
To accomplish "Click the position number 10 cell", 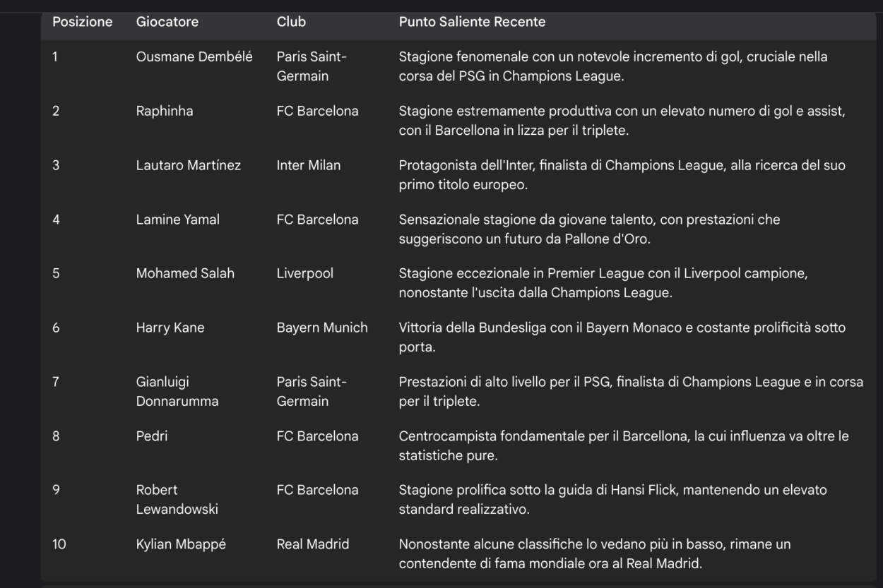I will [x=59, y=545].
